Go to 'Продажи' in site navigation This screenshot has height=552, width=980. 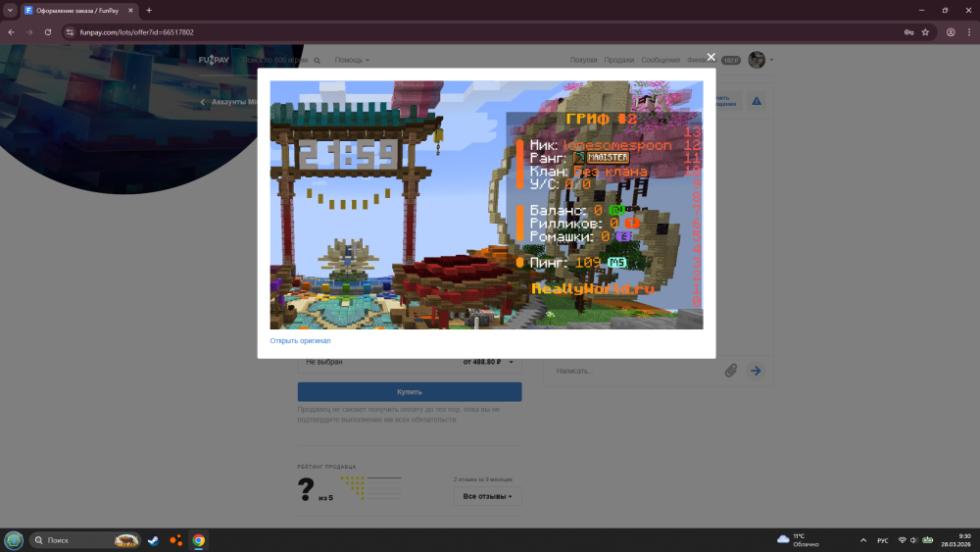(x=618, y=60)
